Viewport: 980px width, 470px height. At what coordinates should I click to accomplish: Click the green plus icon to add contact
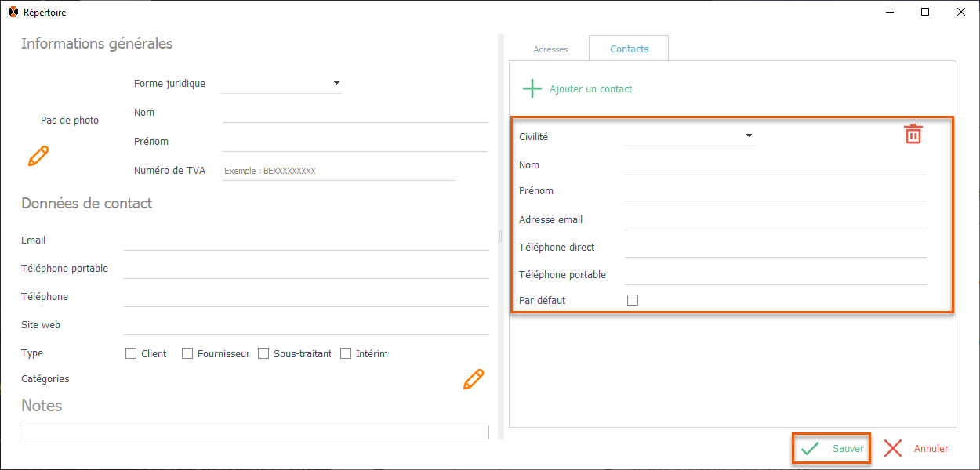(x=532, y=89)
